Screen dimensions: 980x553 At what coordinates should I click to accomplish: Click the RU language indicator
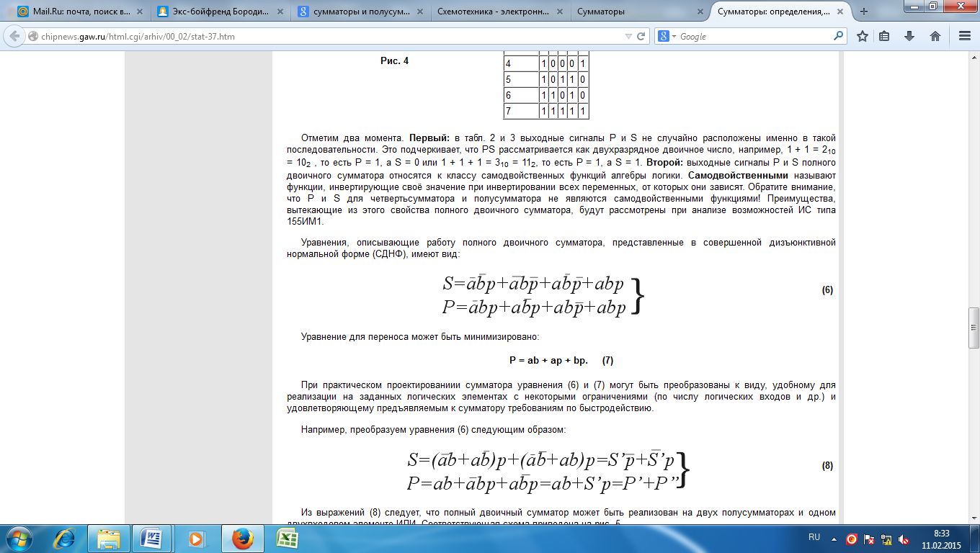(x=814, y=537)
